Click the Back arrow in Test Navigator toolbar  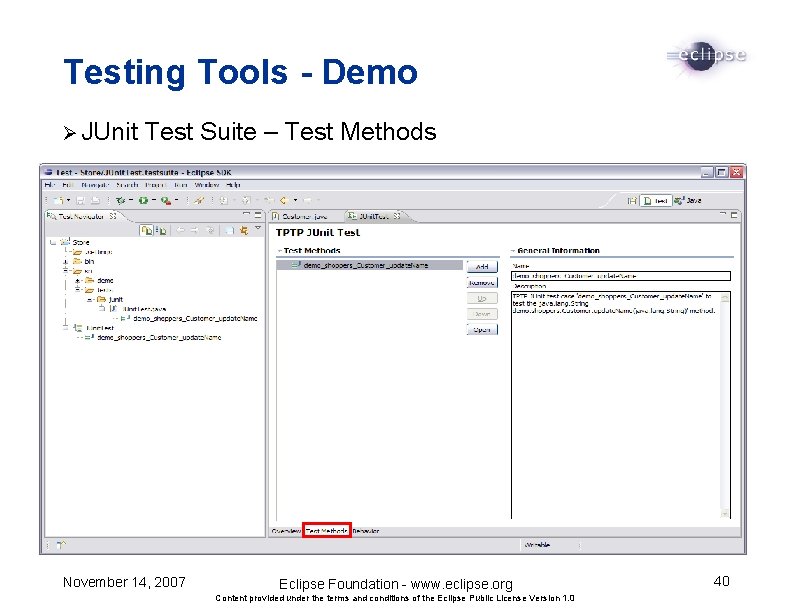point(180,230)
